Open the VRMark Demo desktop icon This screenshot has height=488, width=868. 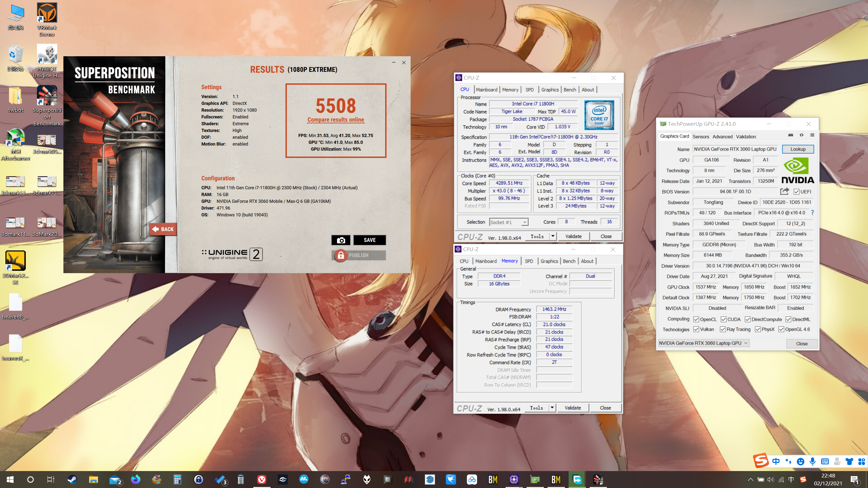coord(47,19)
